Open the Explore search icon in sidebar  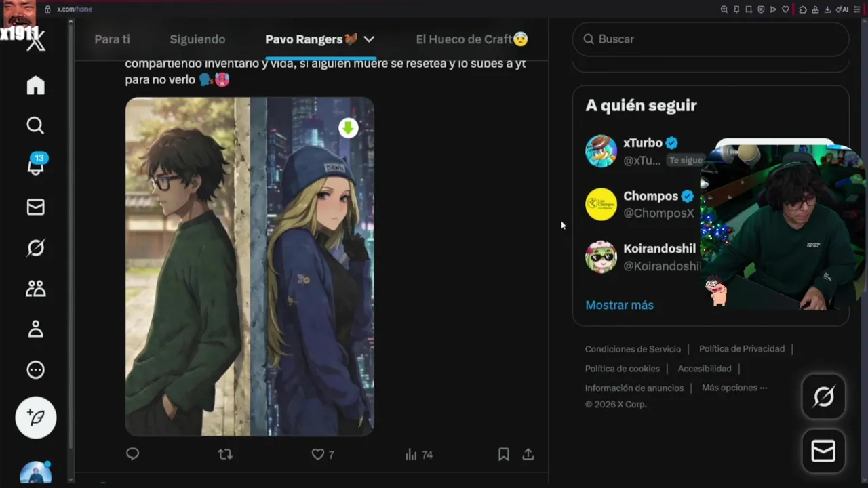(x=35, y=125)
